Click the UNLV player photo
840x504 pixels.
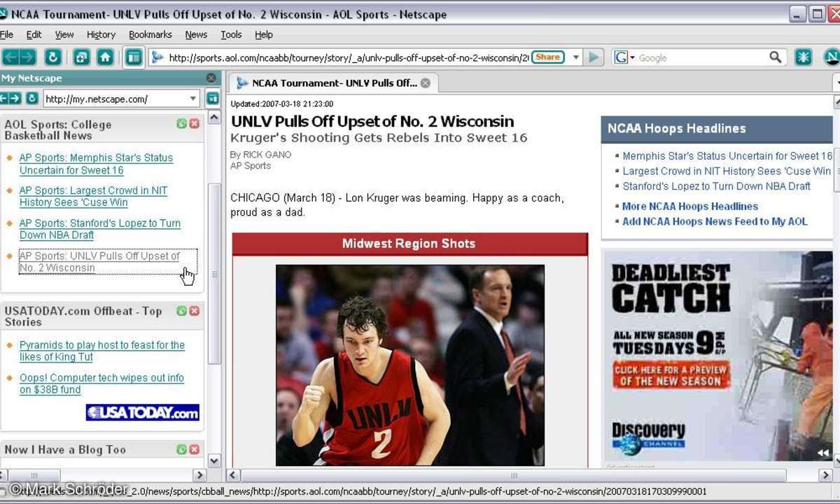tap(409, 365)
